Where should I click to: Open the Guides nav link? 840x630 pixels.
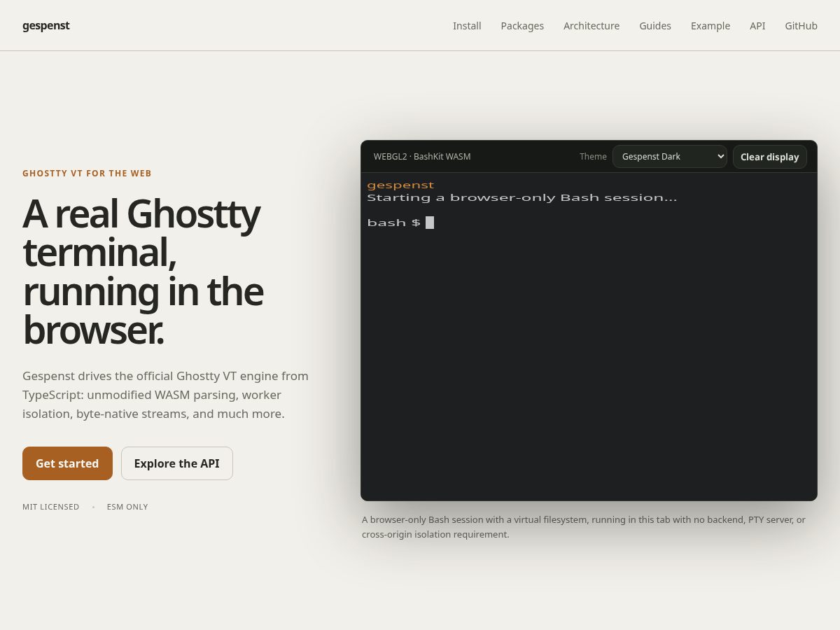click(x=655, y=26)
